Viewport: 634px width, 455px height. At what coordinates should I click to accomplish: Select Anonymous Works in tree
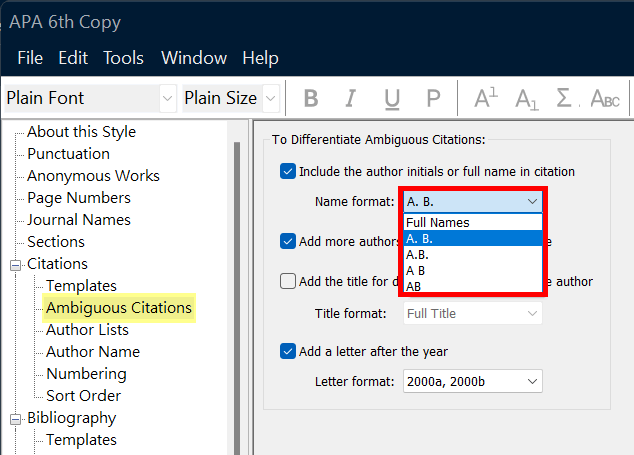coord(93,176)
